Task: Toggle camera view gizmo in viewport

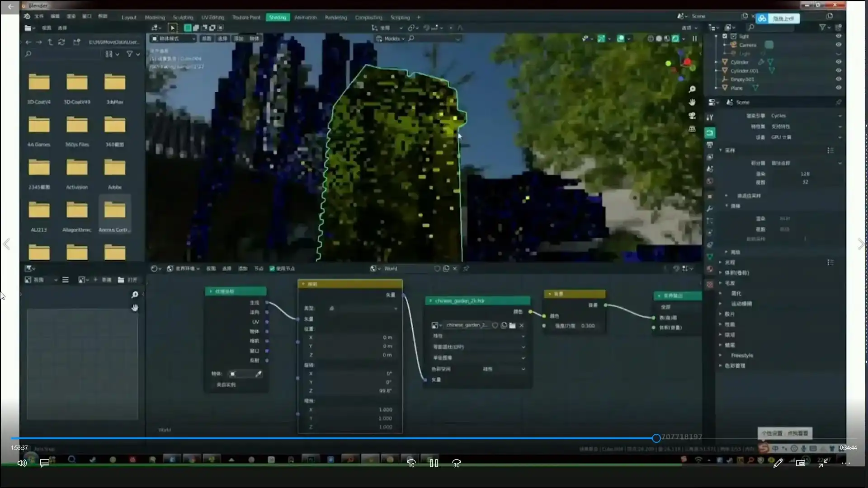Action: pos(692,116)
